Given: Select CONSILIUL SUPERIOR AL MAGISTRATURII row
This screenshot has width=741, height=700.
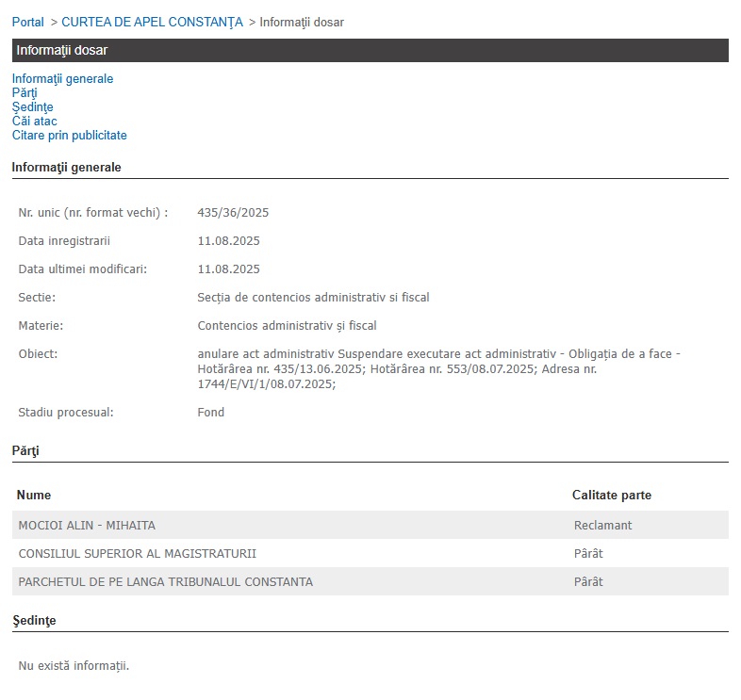Looking at the screenshot, I should (370, 553).
